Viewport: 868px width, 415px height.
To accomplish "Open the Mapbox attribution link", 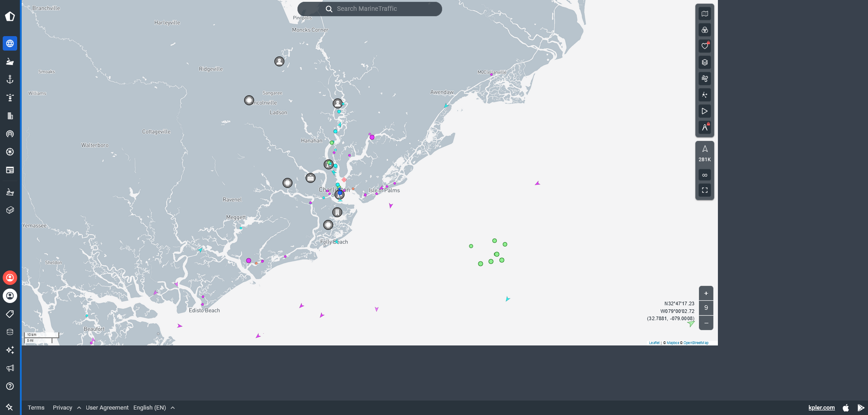I will coord(673,343).
